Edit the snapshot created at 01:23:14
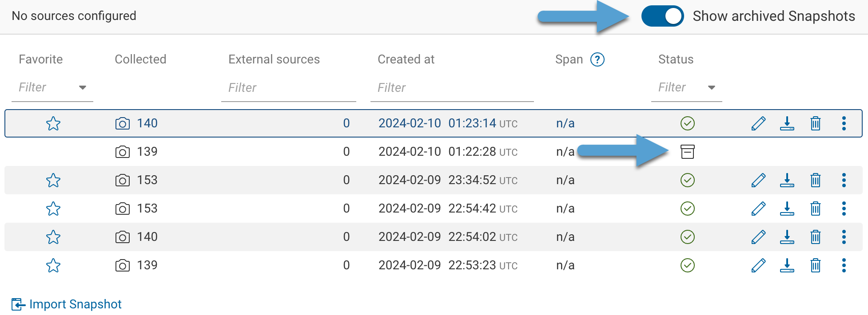This screenshot has width=868, height=315. coord(758,123)
